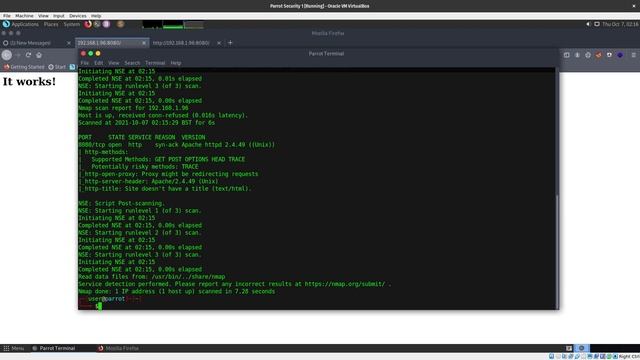Screen dimensions: 640x360
Task: Open the VirtualBox Input menu
Action: [x=59, y=16]
